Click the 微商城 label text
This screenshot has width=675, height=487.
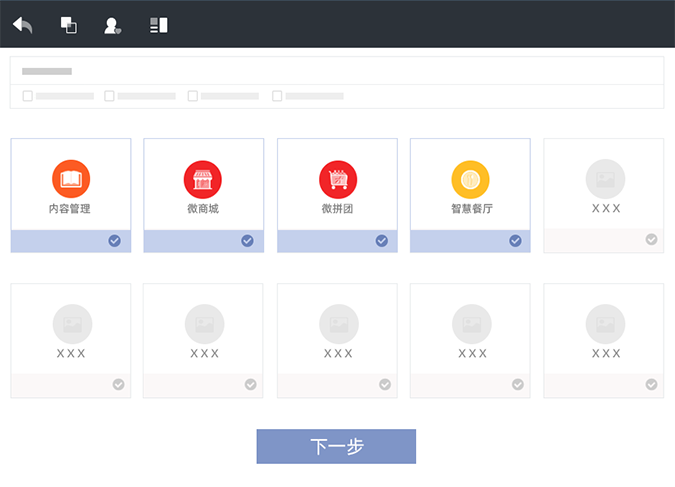(203, 209)
